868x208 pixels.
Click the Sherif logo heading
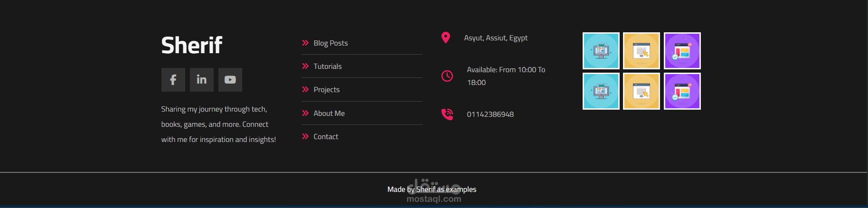point(191,46)
